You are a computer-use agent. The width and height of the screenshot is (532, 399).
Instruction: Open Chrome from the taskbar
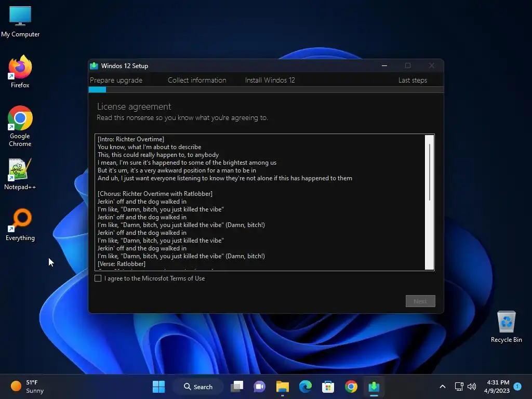pos(351,387)
